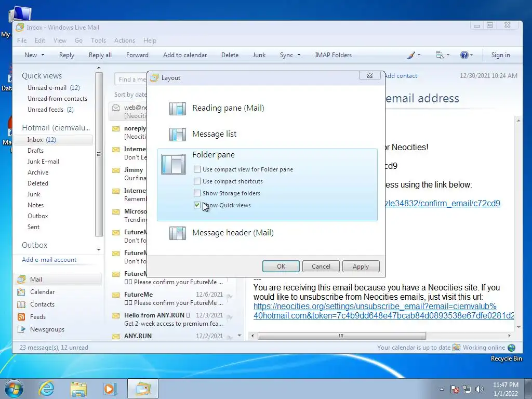Click the reading pane horizontal scrollbar thumb

point(342,336)
